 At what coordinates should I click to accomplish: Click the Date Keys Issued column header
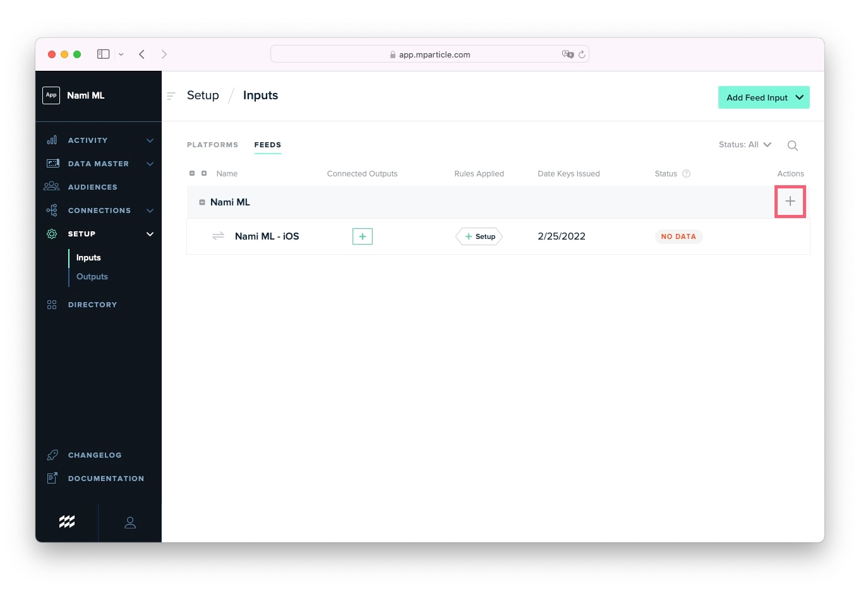[x=569, y=174]
